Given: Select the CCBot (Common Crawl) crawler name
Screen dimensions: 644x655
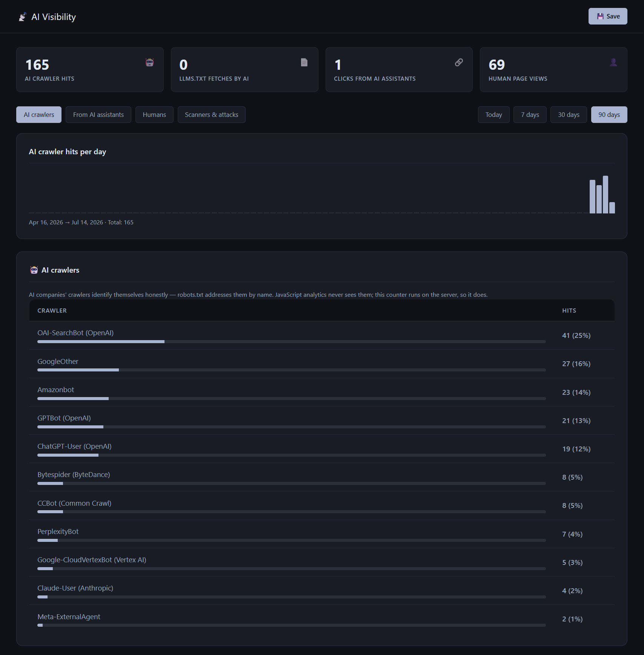Looking at the screenshot, I should 74,503.
